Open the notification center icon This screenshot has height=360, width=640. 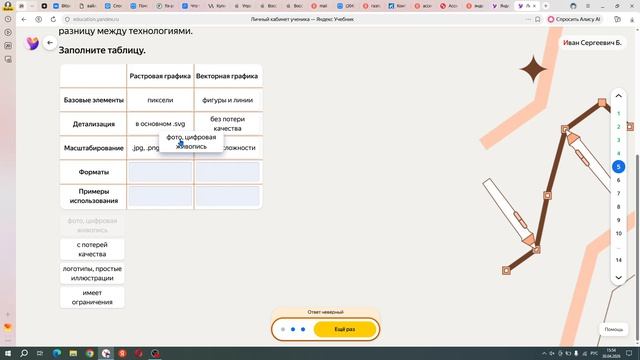coord(629,353)
